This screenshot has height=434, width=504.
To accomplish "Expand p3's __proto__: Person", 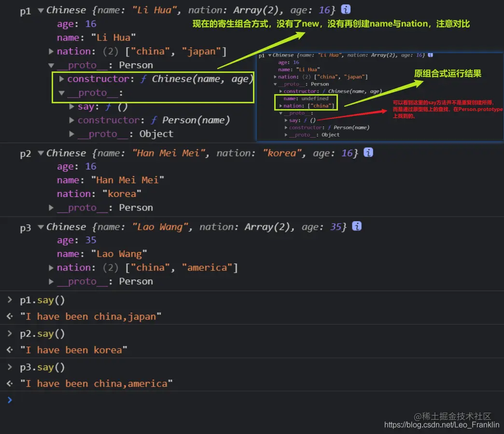I will pyautogui.click(x=51, y=281).
